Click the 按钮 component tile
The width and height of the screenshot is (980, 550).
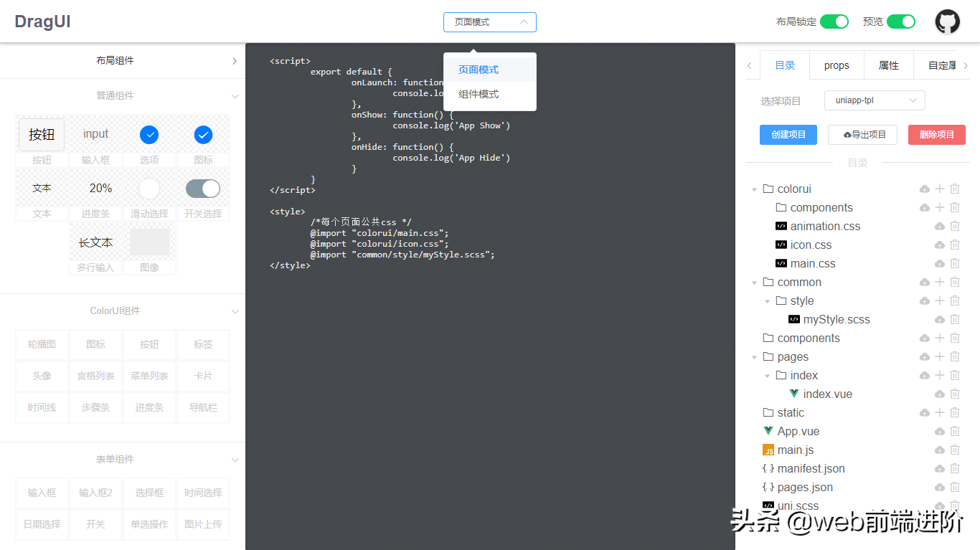pos(42,134)
